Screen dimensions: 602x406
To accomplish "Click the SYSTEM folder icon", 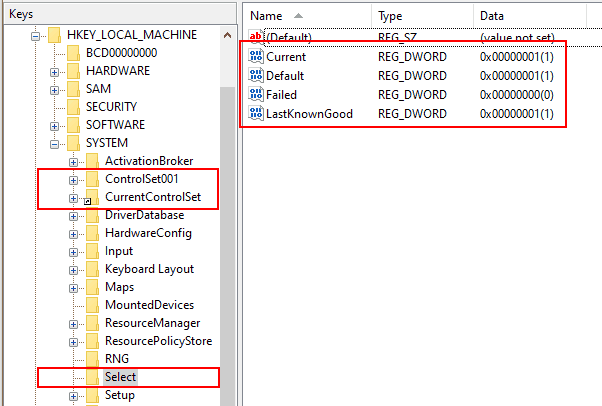I will click(73, 143).
